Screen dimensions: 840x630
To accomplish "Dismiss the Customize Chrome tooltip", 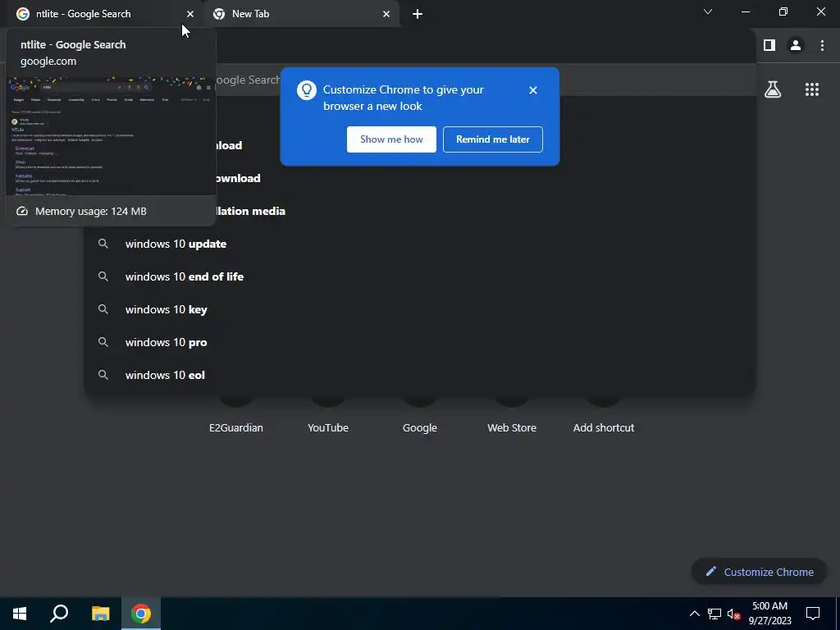I will coord(533,90).
